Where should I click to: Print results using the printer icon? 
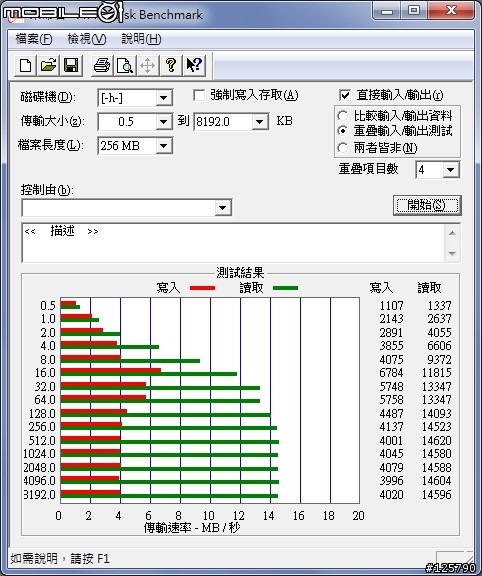pos(102,66)
